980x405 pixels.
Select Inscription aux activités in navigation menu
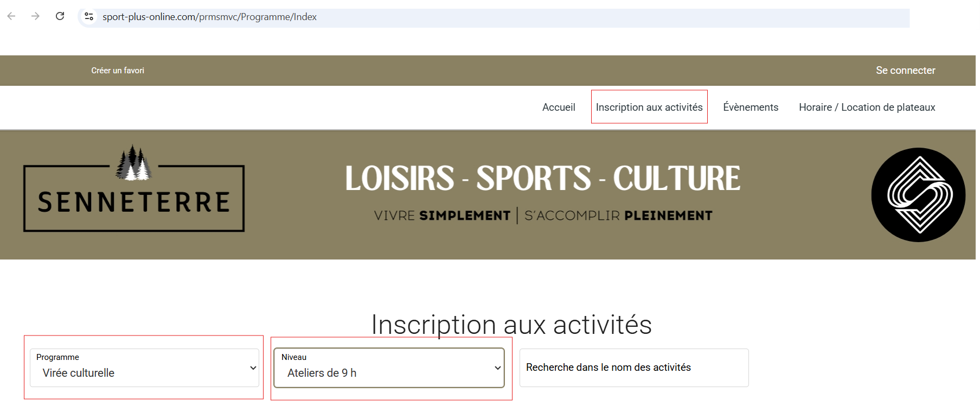tap(649, 107)
